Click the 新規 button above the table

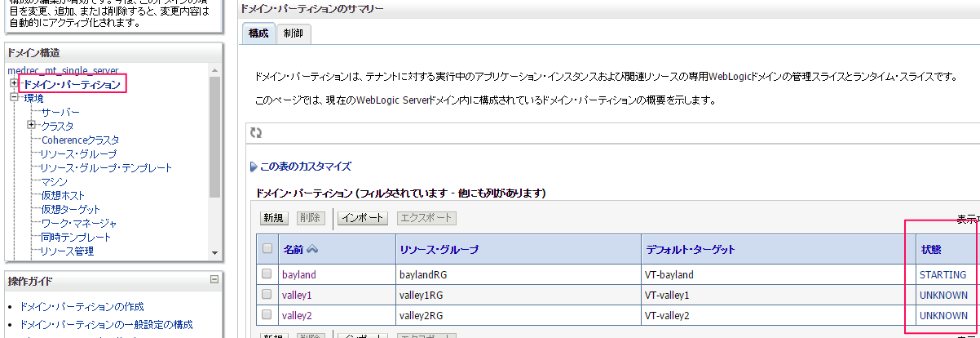coord(273,218)
